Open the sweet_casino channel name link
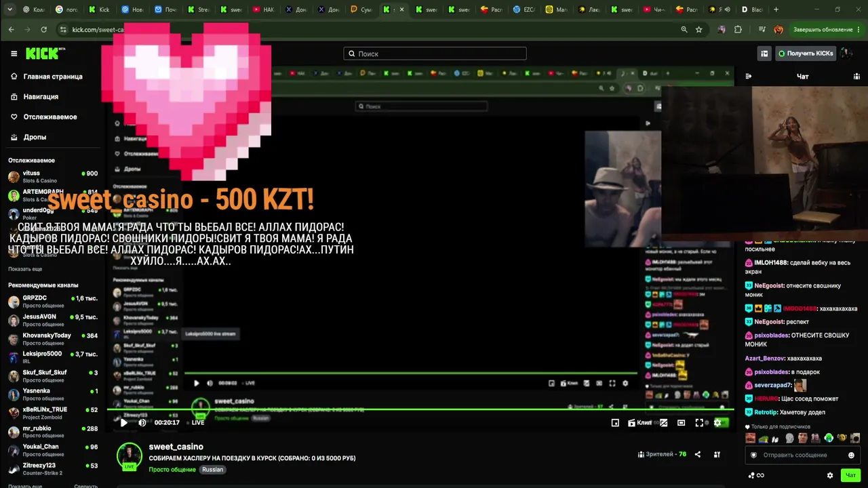The height and width of the screenshot is (488, 868). (176, 447)
